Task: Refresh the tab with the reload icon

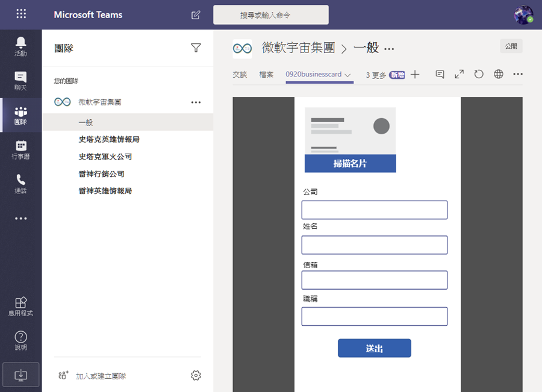Action: coord(479,73)
